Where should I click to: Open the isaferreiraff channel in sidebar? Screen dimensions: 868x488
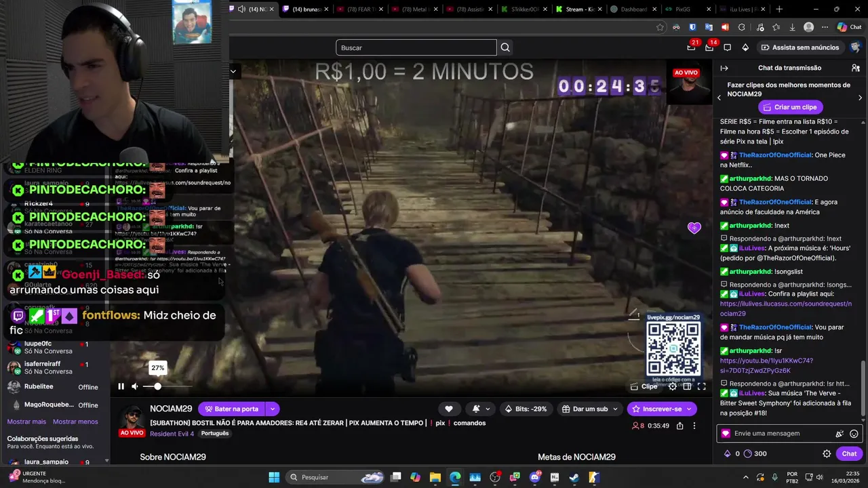(54, 367)
